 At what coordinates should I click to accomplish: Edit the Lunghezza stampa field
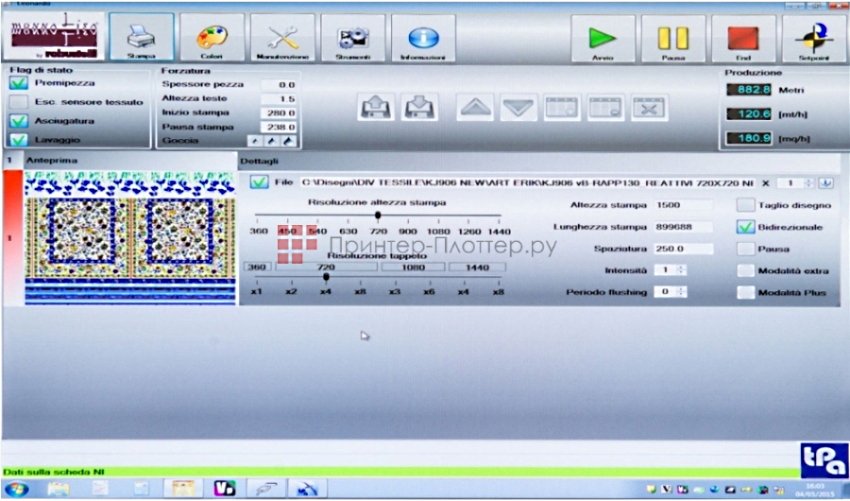(683, 227)
